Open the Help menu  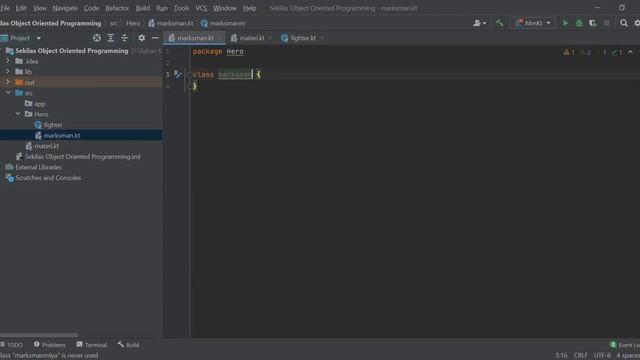(249, 8)
